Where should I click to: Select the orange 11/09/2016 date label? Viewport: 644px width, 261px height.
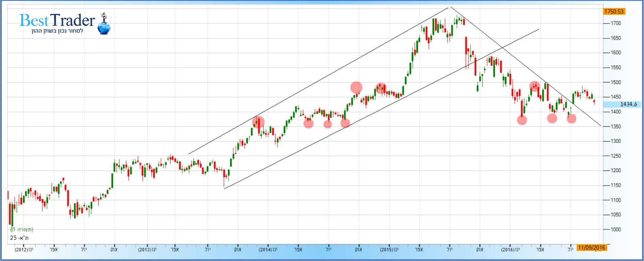(x=592, y=248)
